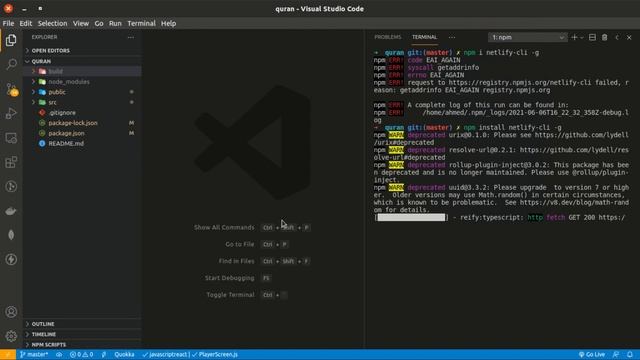Open Source Control view icon
The image size is (640, 360).
(x=11, y=89)
